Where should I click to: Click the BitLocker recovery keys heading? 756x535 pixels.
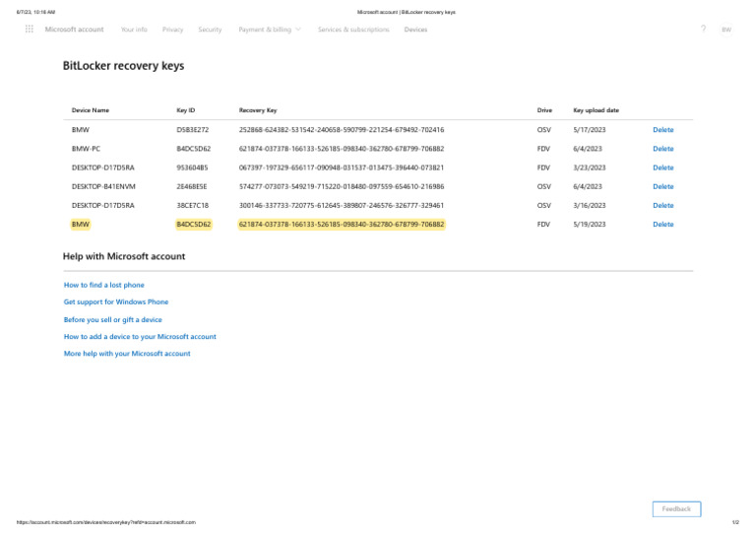point(123,66)
